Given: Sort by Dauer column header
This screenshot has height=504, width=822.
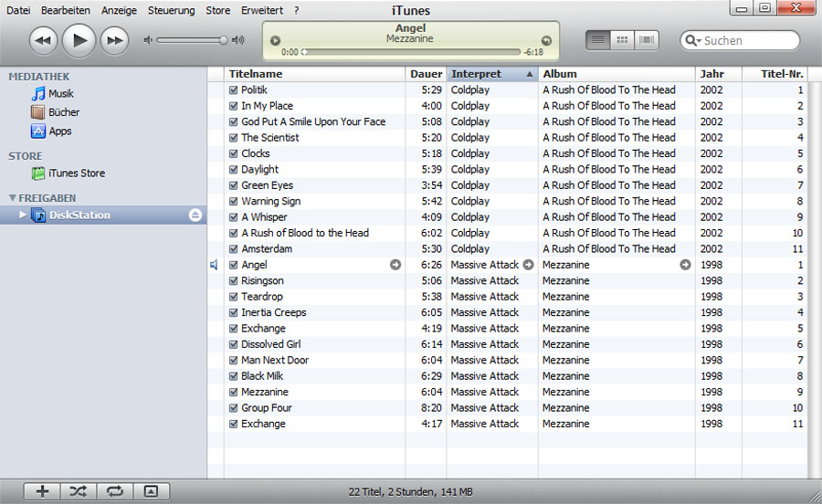Looking at the screenshot, I should [426, 74].
